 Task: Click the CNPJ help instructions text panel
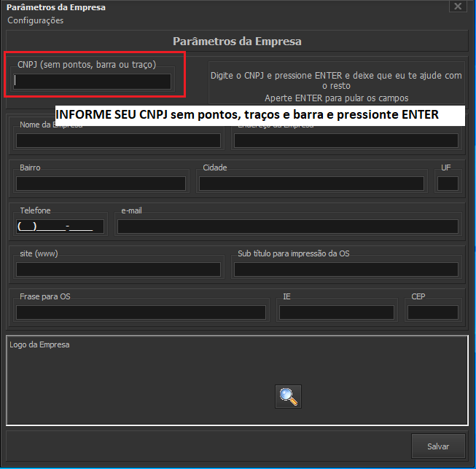pos(336,86)
